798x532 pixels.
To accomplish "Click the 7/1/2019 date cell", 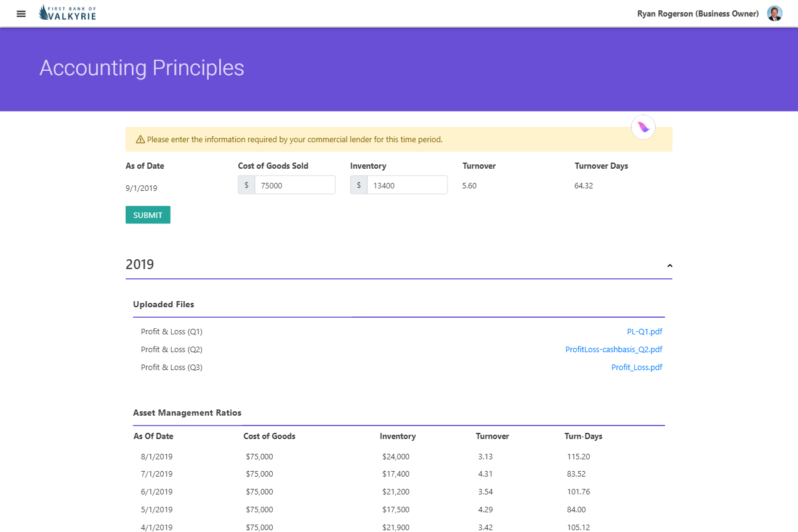I will (x=156, y=474).
